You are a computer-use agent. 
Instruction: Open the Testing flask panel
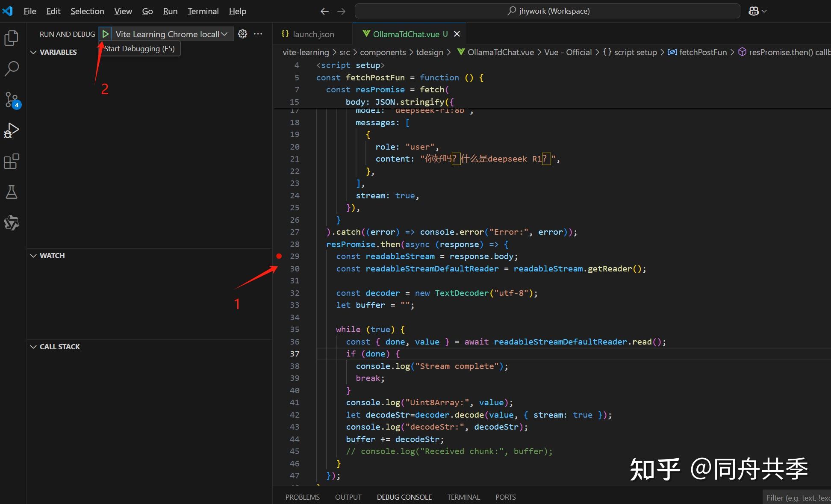click(12, 192)
